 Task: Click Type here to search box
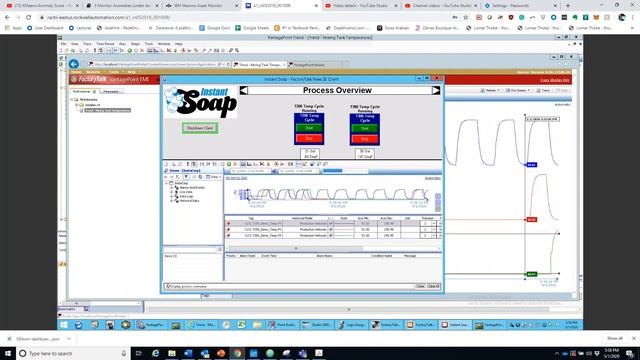73,353
